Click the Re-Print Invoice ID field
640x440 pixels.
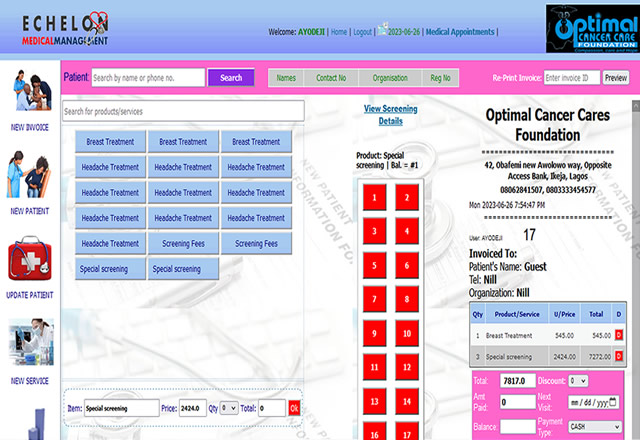tap(572, 78)
